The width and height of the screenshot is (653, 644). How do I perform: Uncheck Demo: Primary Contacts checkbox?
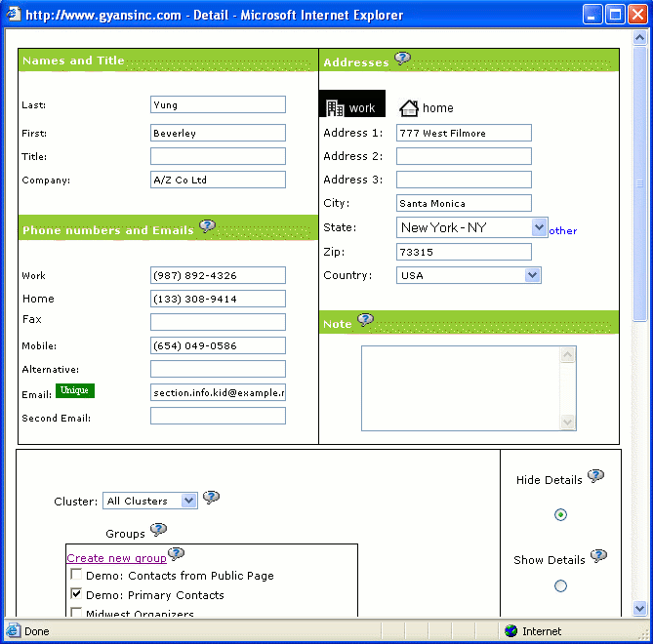pos(76,594)
